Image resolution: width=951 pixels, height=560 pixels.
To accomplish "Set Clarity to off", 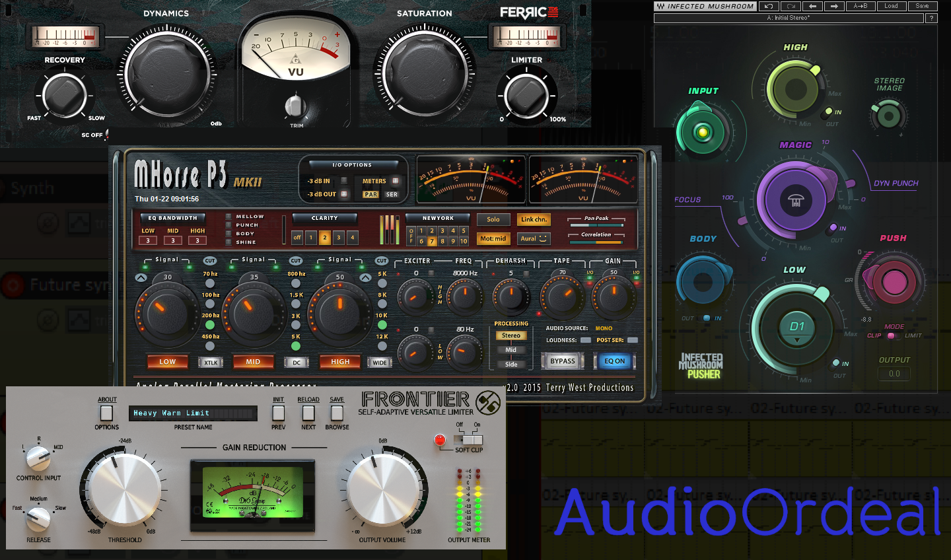I will tap(297, 237).
